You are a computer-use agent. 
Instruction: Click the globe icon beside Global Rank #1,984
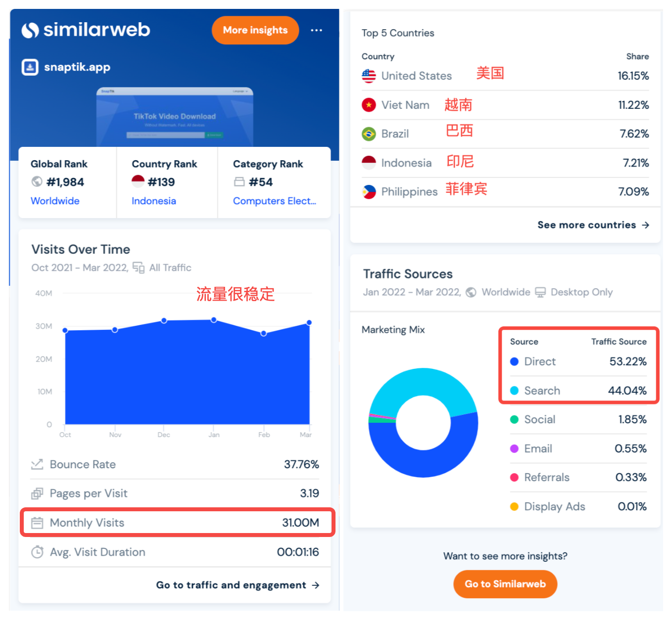point(37,181)
